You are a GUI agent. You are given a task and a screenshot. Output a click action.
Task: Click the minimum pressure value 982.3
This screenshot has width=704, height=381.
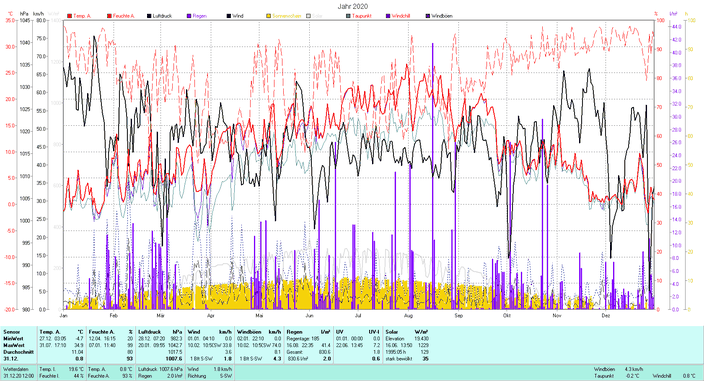(x=176, y=338)
